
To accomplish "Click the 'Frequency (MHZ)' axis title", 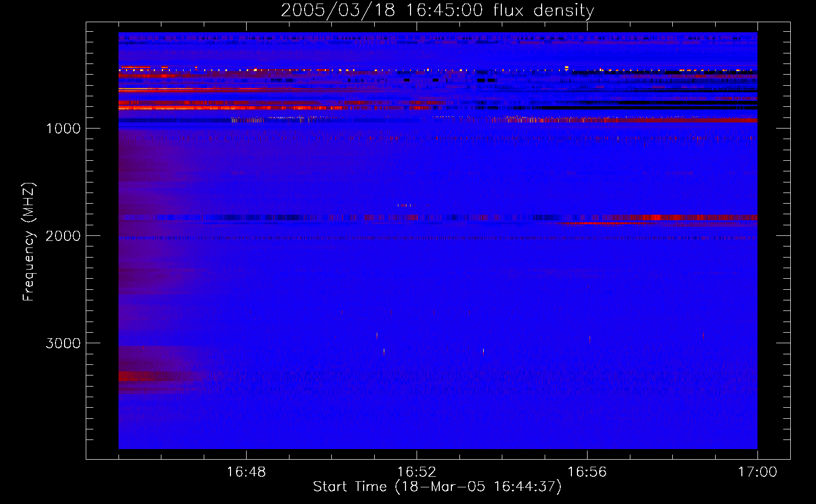I will coord(29,242).
